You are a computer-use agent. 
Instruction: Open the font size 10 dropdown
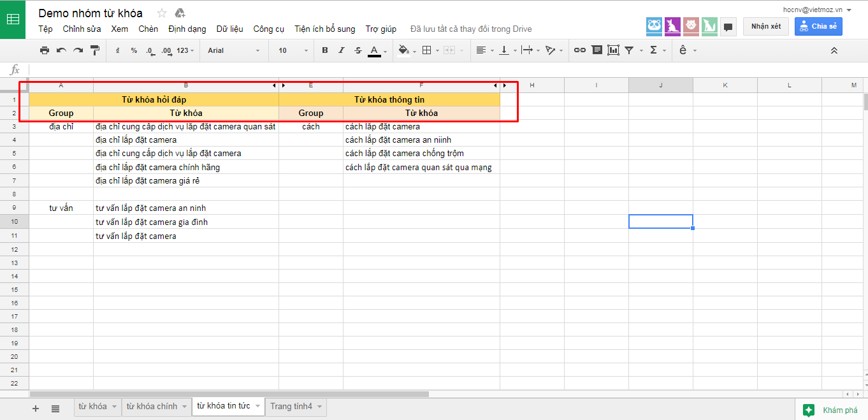click(293, 50)
